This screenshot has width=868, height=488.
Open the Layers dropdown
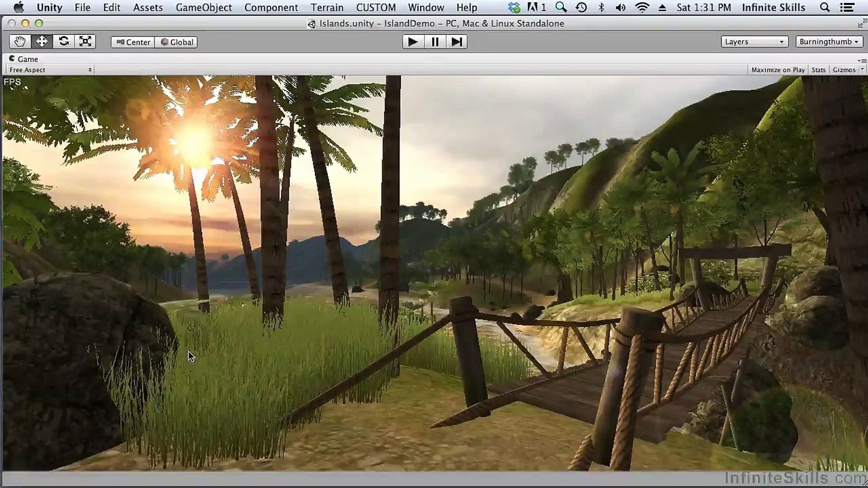(x=754, y=42)
